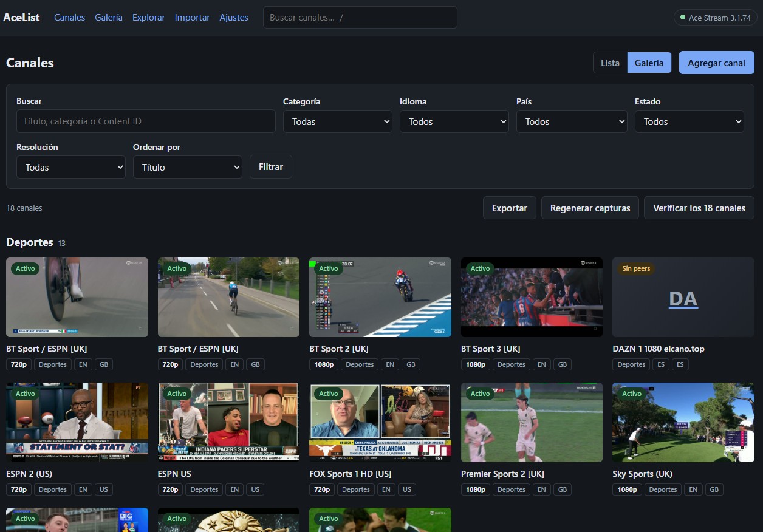
Task: Open the road cyclist BT Sport / ESPN thumbnail
Action: click(x=228, y=298)
